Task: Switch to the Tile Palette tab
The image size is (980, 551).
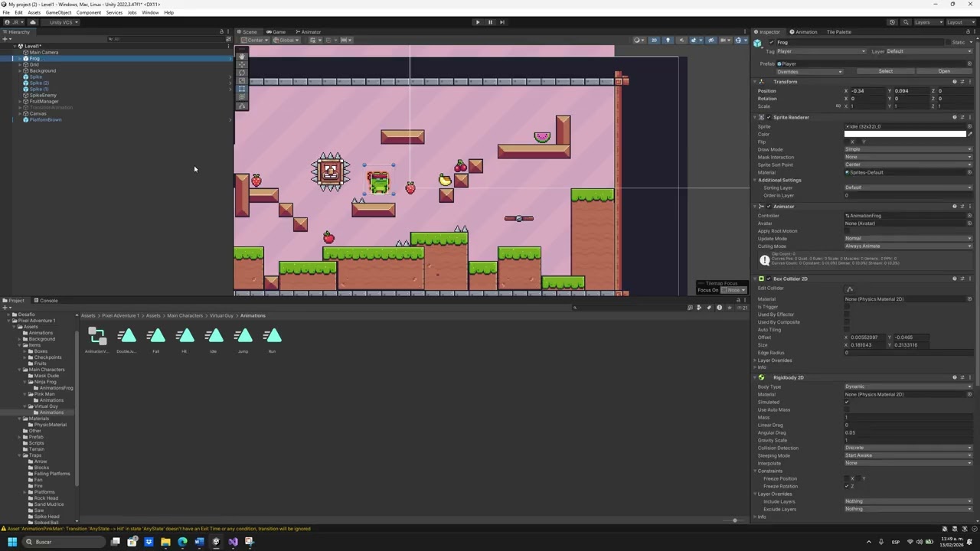Action: click(x=838, y=32)
